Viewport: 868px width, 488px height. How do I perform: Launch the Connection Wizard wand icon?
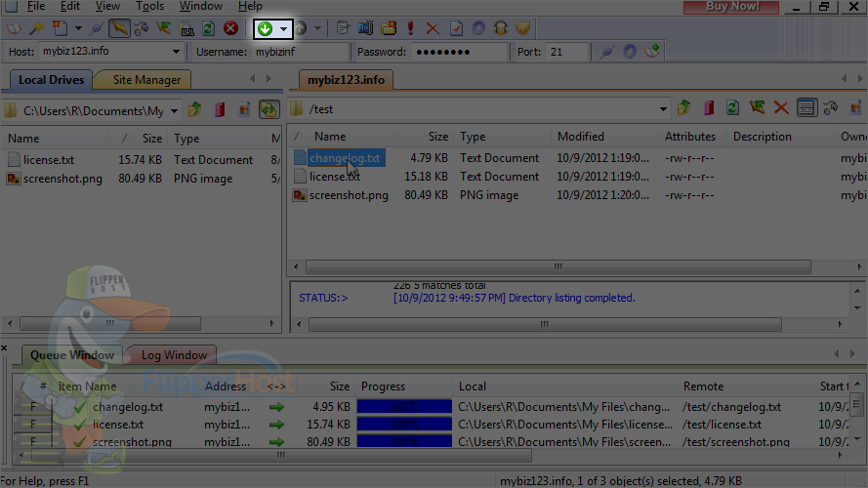pos(36,28)
